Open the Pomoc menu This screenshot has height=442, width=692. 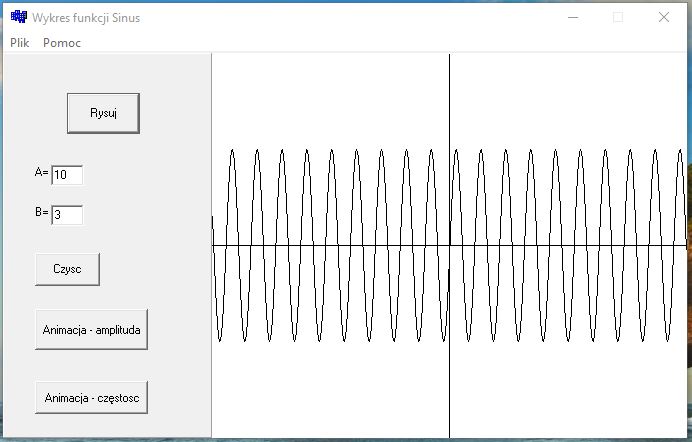[62, 43]
